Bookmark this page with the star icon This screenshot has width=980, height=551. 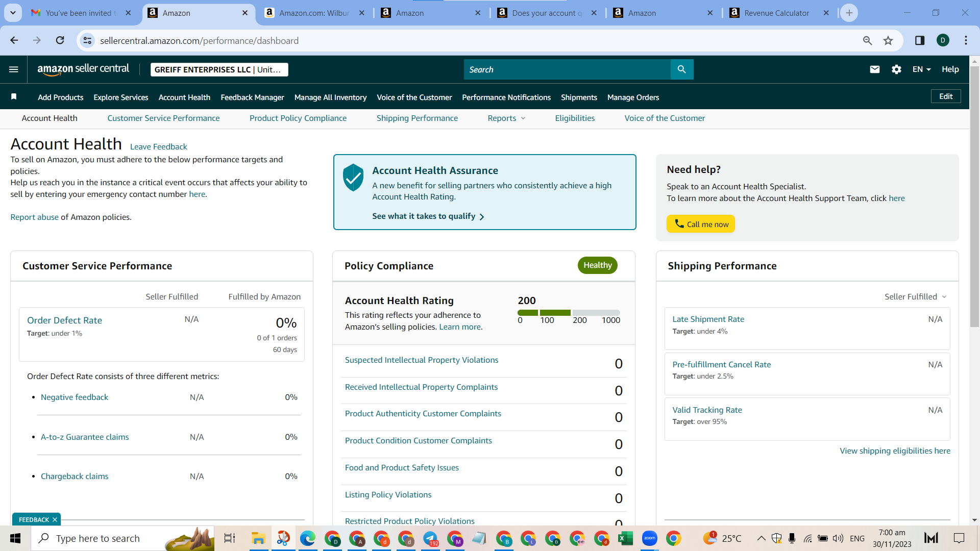click(x=888, y=40)
